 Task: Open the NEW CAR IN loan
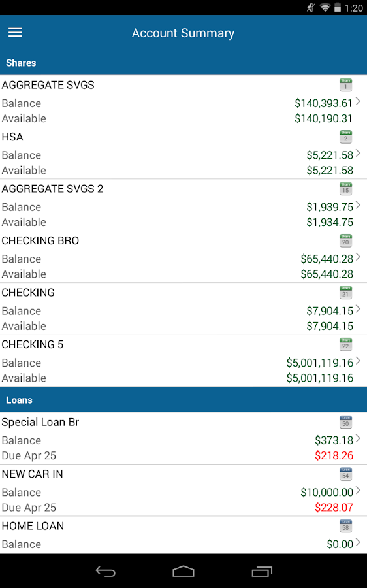point(183,490)
